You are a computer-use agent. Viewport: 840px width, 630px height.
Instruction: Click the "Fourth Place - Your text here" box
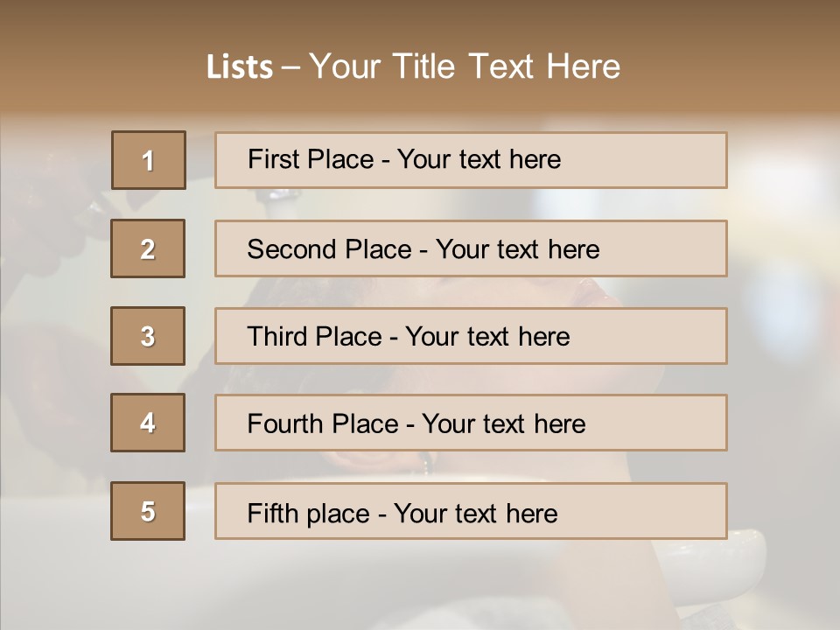[471, 423]
